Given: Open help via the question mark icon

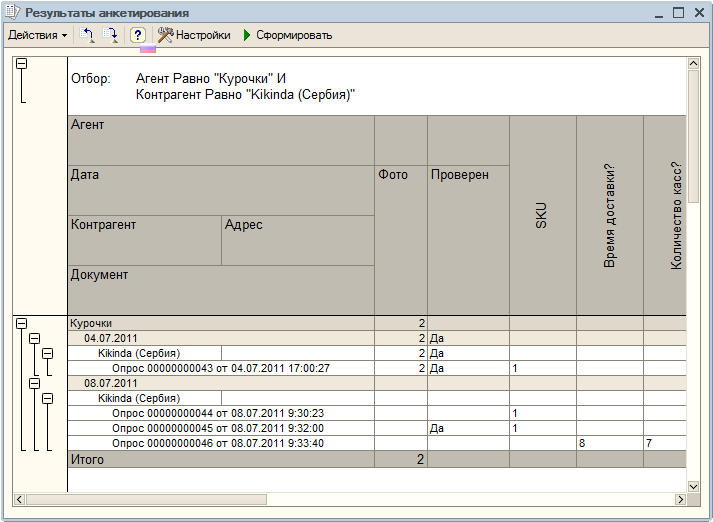Looking at the screenshot, I should (x=138, y=35).
